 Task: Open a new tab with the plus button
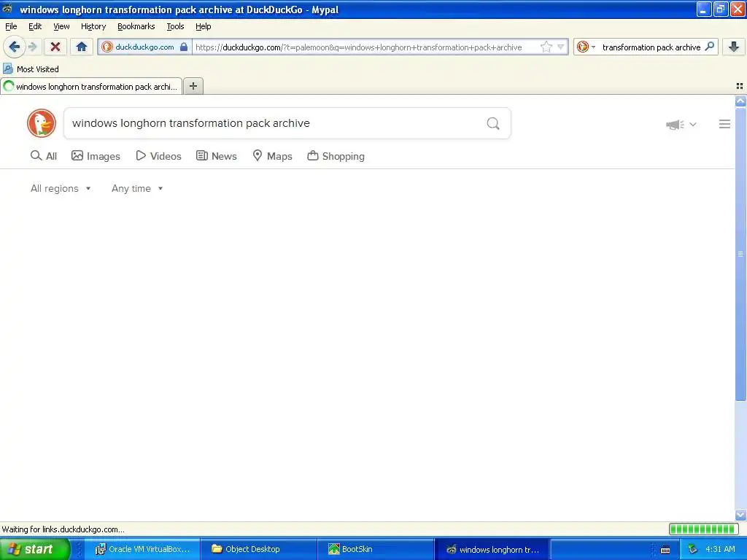click(x=193, y=86)
